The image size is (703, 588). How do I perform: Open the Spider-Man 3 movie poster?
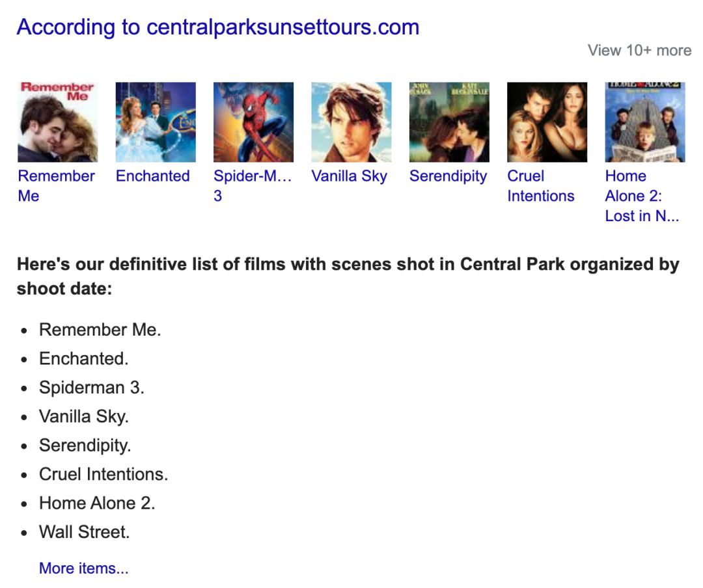tap(253, 122)
